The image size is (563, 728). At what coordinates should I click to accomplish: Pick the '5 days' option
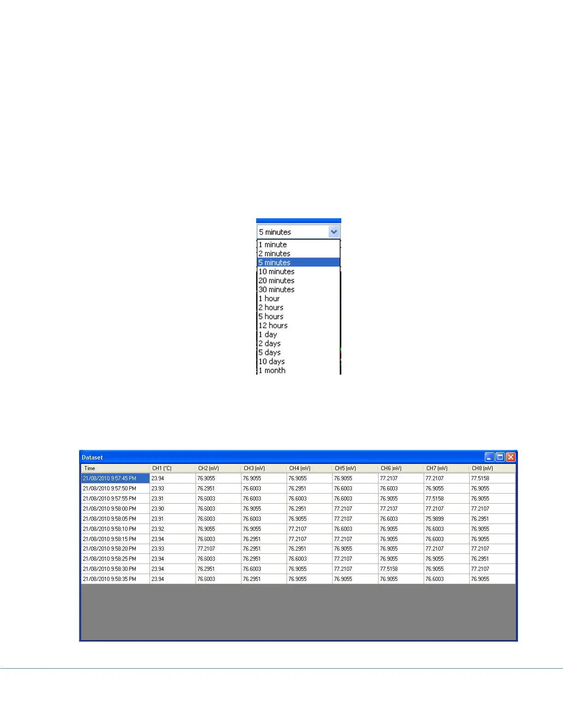click(298, 353)
